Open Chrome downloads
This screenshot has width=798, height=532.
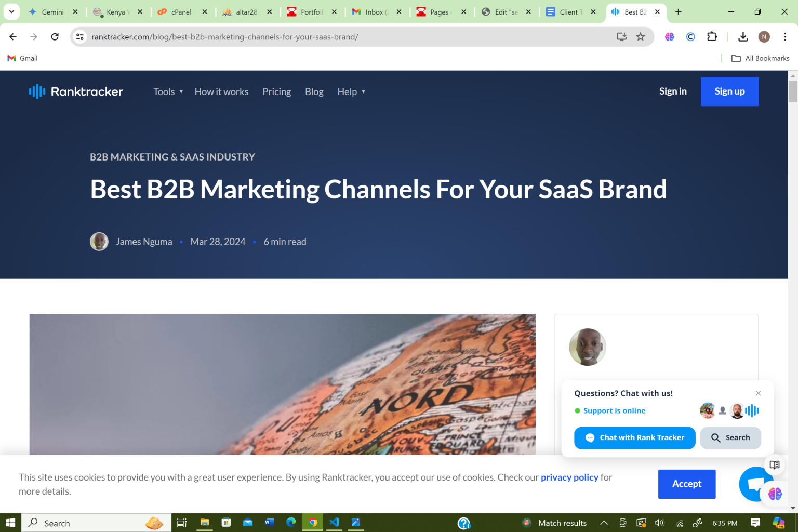click(x=743, y=36)
